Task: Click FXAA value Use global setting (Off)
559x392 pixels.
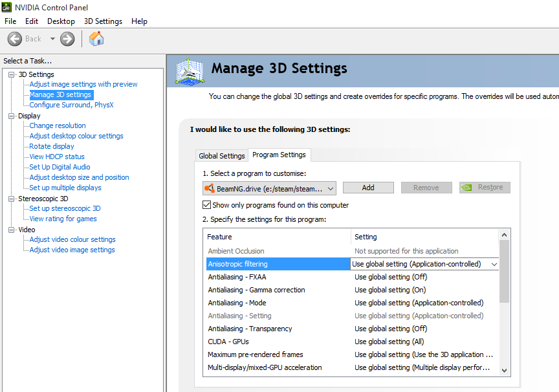Action: [391, 277]
